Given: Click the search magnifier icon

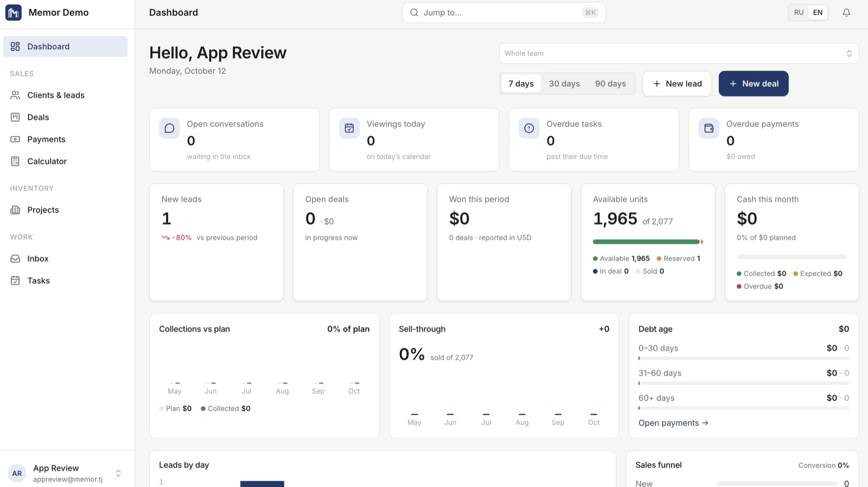Looking at the screenshot, I should [x=414, y=12].
